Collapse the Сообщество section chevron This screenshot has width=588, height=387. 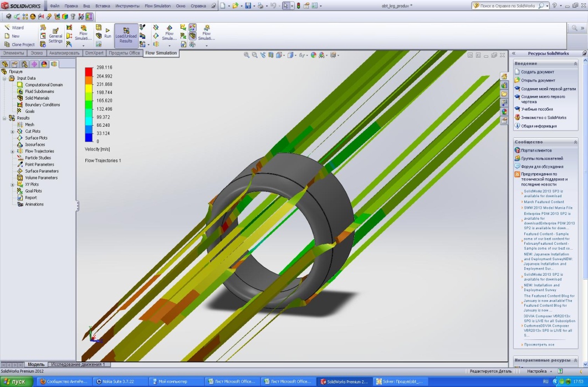575,142
